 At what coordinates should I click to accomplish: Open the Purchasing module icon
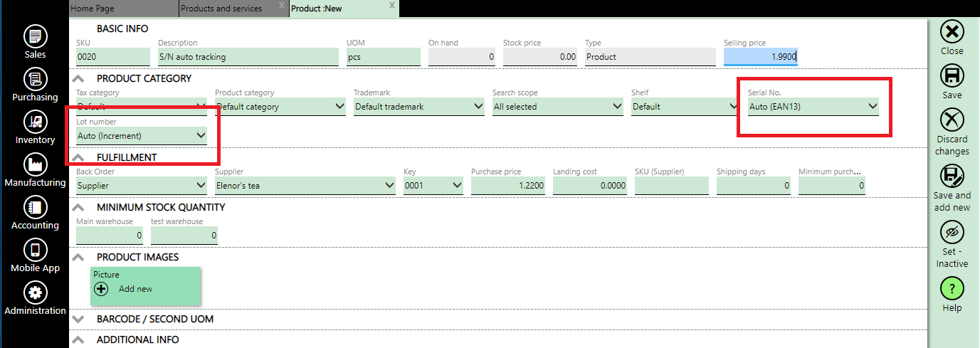pos(35,79)
